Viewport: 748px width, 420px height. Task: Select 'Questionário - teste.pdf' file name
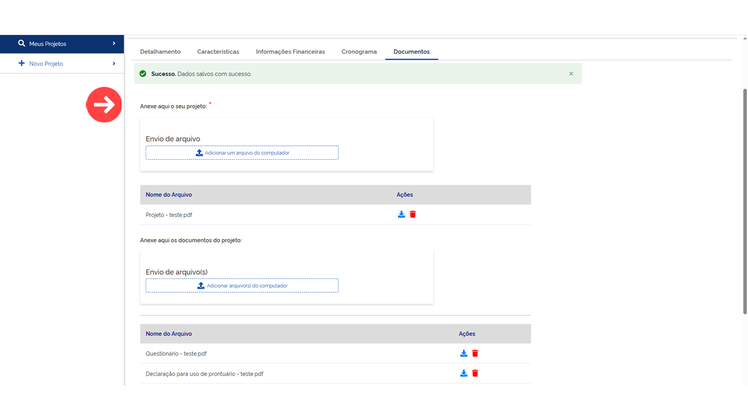pos(176,354)
